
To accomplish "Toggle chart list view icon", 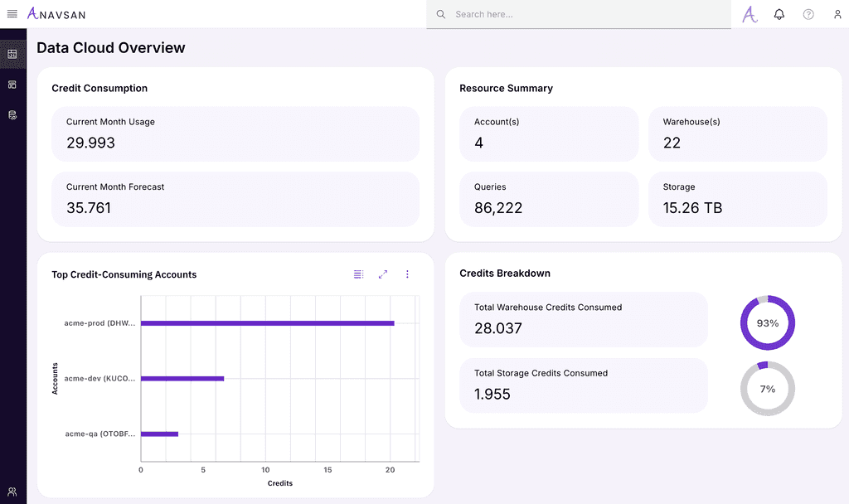I will tap(358, 274).
